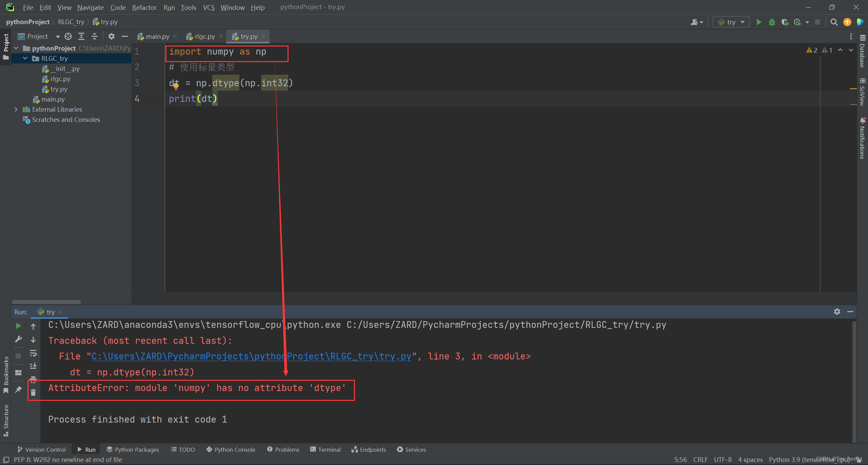This screenshot has height=465, width=868.
Task: Toggle scroll to end in Run console
Action: point(33,366)
